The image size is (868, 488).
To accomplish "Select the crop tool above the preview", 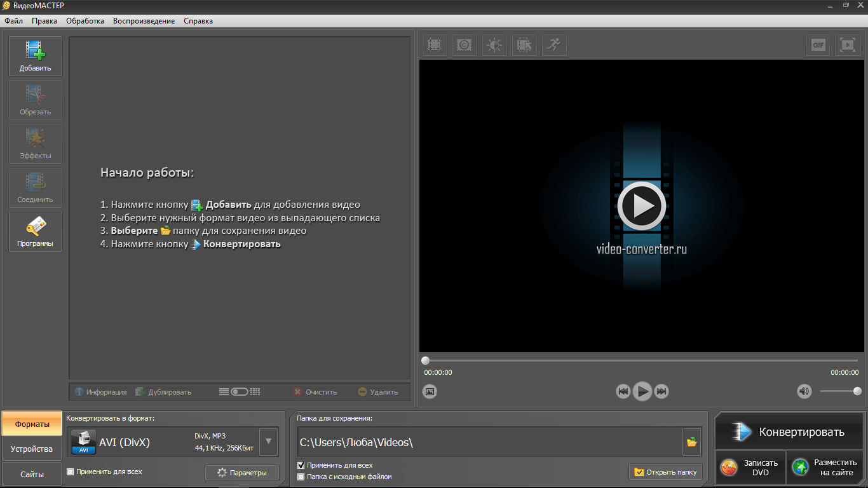I will coord(435,45).
